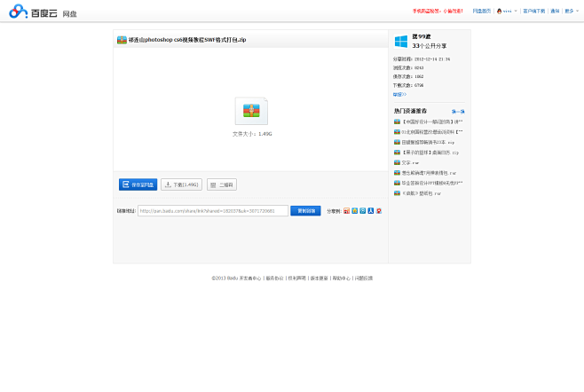This screenshot has height=392, width=584.
Task: Open footer link 帮助中心
Action: point(341,278)
